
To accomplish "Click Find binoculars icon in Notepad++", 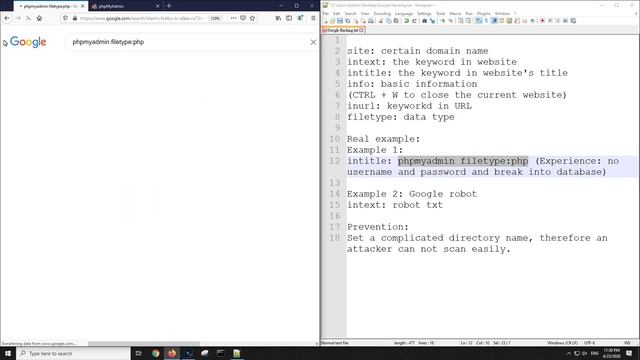I will (x=424, y=20).
